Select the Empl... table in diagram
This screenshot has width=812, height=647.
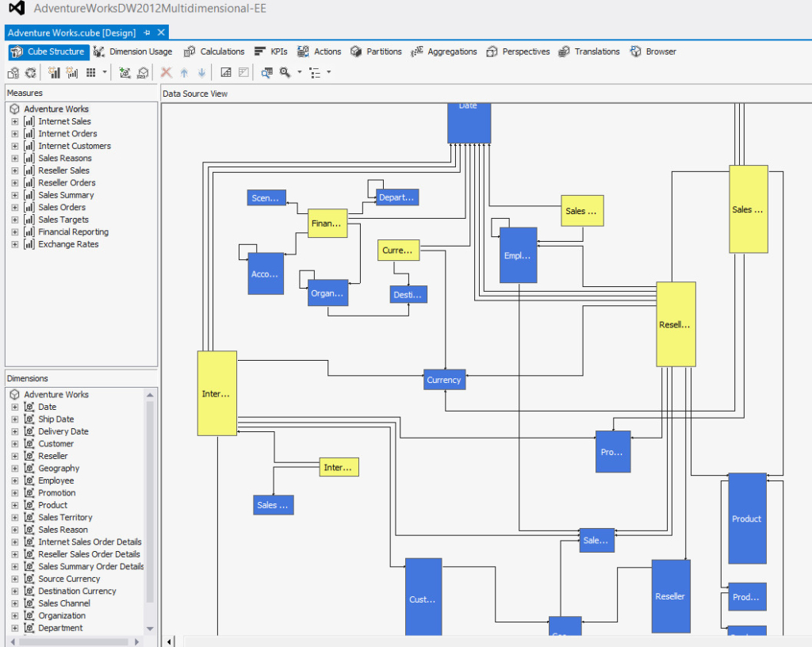point(518,255)
